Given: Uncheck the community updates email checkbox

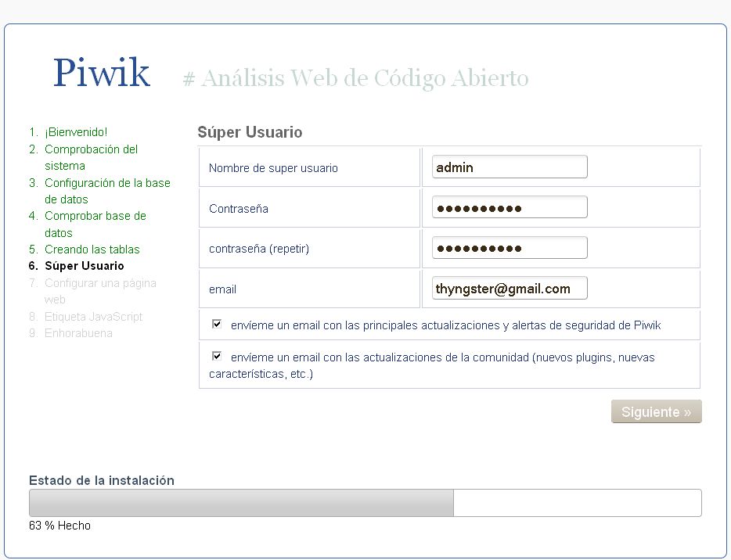Looking at the screenshot, I should pos(217,357).
